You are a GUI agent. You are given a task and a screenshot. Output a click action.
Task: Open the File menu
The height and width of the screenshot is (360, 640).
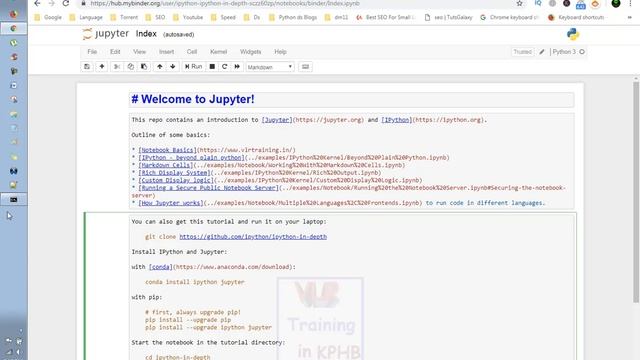92,52
